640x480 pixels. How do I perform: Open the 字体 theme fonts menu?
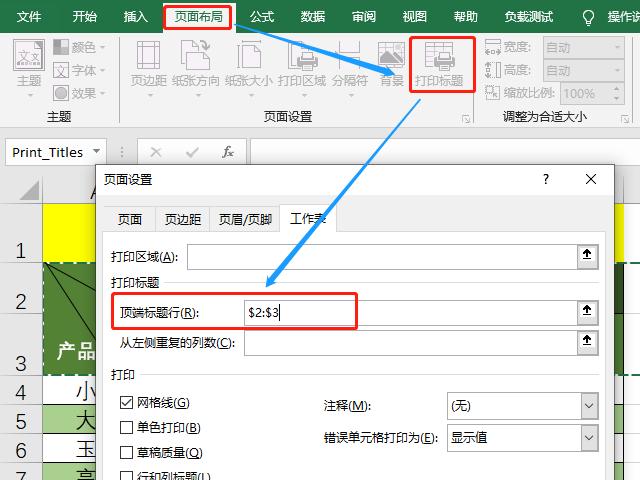[79, 70]
